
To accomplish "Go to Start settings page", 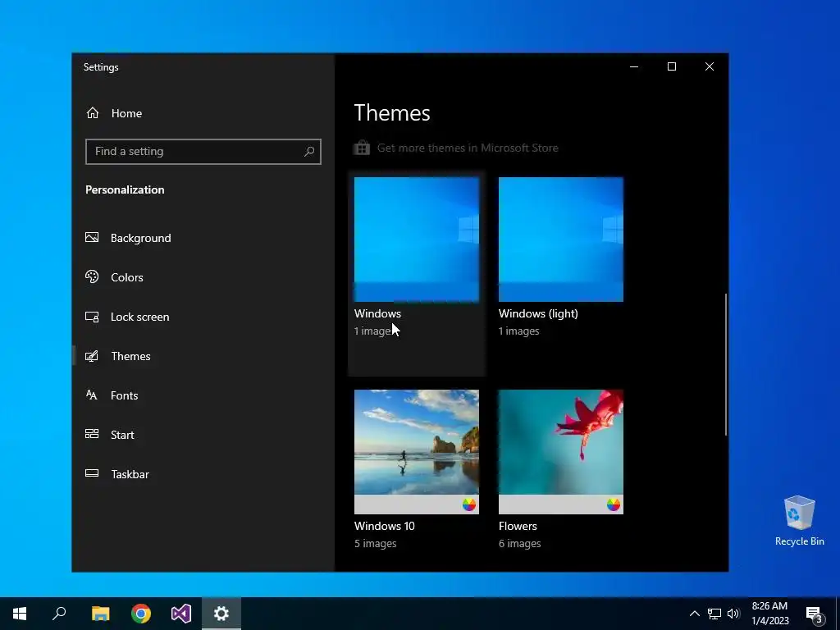I will pyautogui.click(x=203, y=435).
